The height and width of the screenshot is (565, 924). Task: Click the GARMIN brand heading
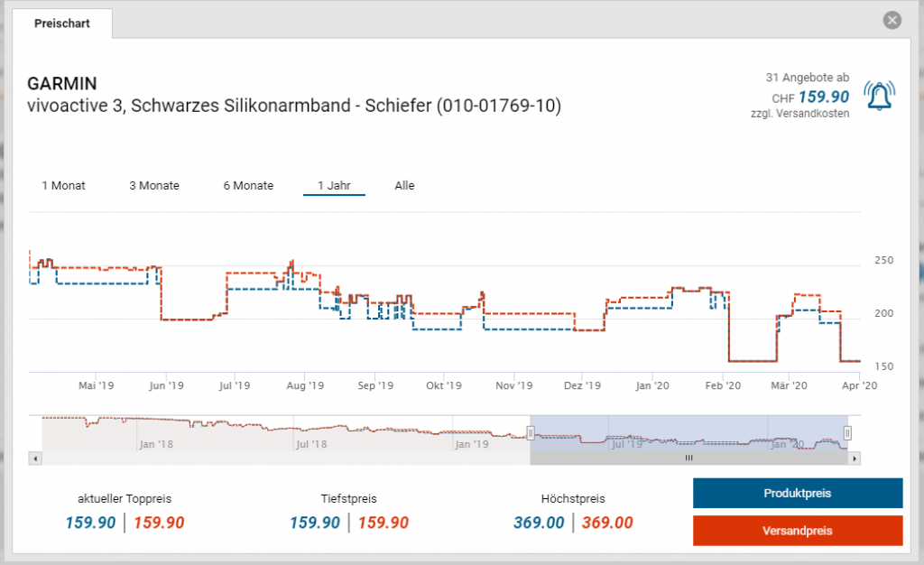(62, 85)
